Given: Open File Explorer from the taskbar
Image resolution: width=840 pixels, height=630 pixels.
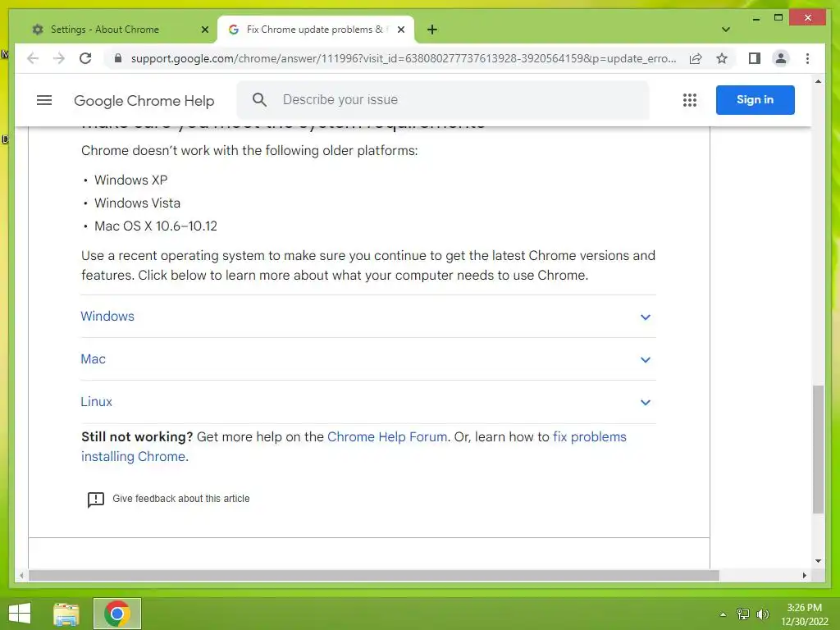Looking at the screenshot, I should (x=66, y=614).
